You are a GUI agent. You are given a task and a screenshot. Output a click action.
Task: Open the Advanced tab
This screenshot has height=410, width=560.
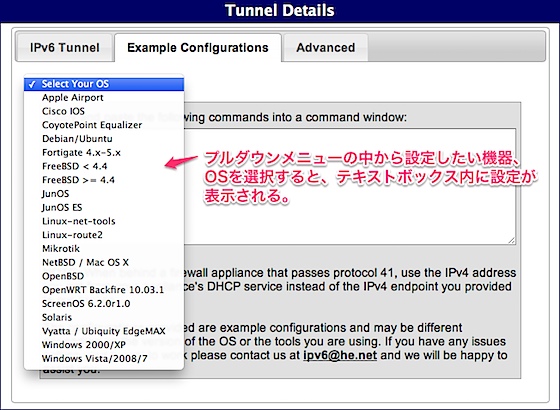(326, 48)
